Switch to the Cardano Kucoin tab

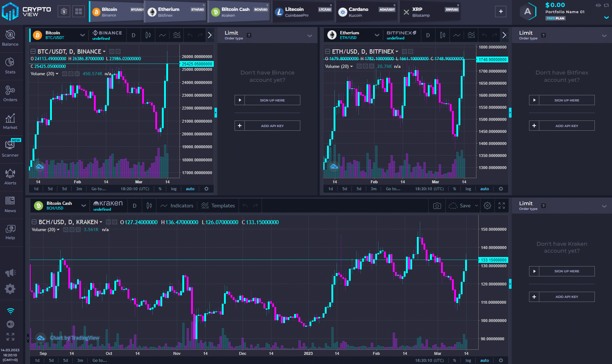point(366,12)
